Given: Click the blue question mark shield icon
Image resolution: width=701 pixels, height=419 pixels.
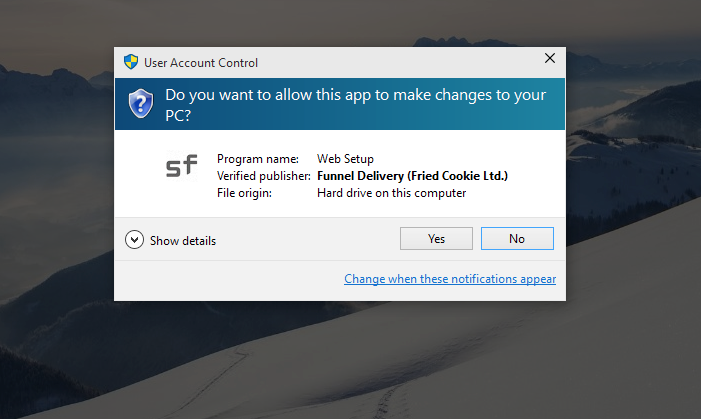Looking at the screenshot, I should pyautogui.click(x=141, y=103).
